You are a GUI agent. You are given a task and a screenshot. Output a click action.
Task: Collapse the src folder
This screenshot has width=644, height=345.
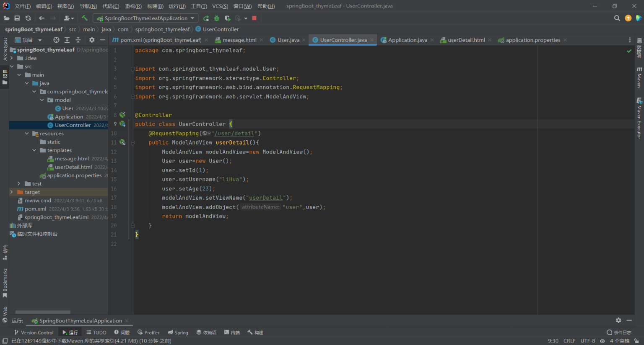[12, 67]
